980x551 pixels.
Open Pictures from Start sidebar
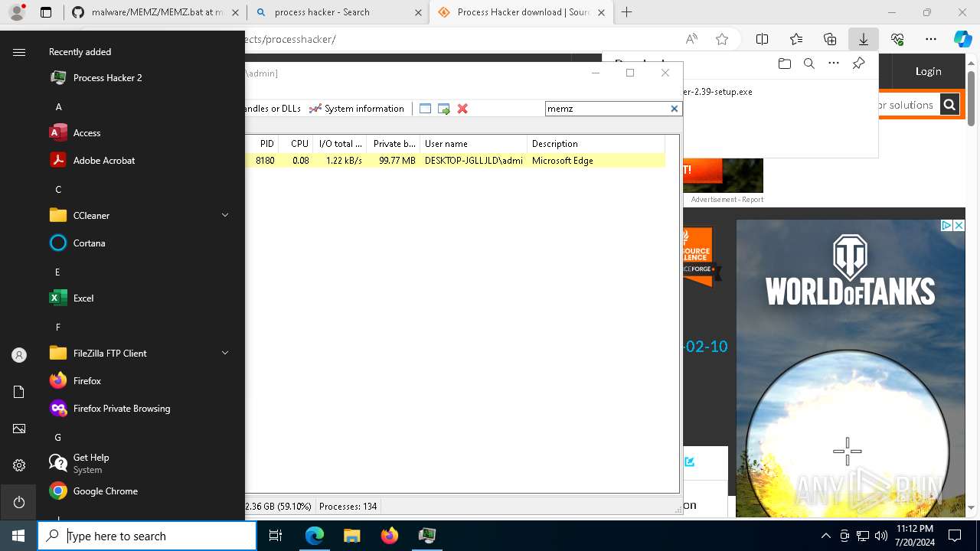coord(19,429)
